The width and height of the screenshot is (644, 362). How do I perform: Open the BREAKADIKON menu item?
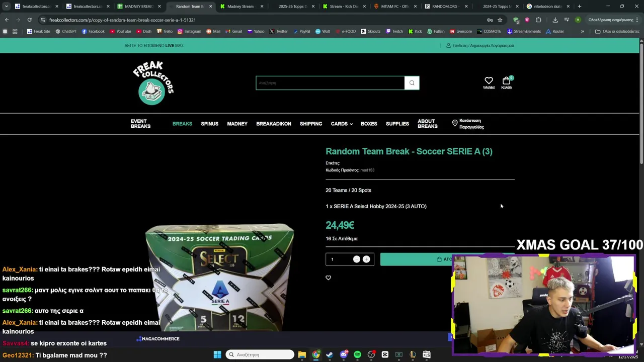point(274,124)
